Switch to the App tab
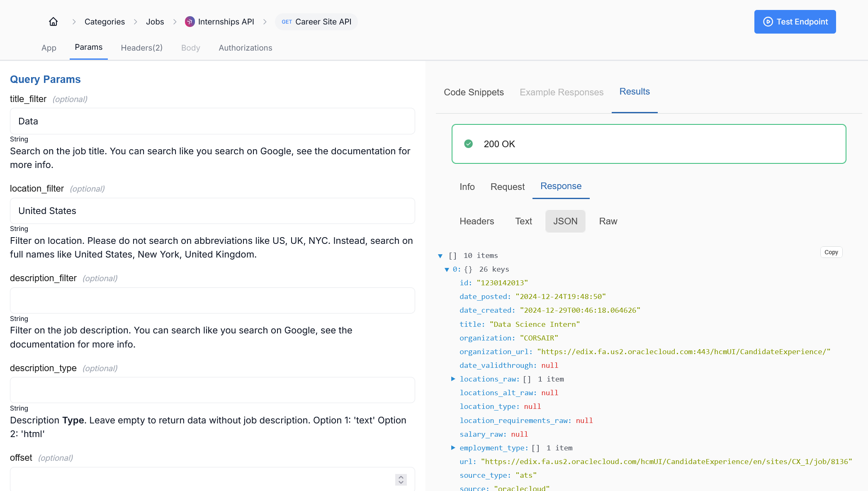The width and height of the screenshot is (868, 491). coord(49,48)
